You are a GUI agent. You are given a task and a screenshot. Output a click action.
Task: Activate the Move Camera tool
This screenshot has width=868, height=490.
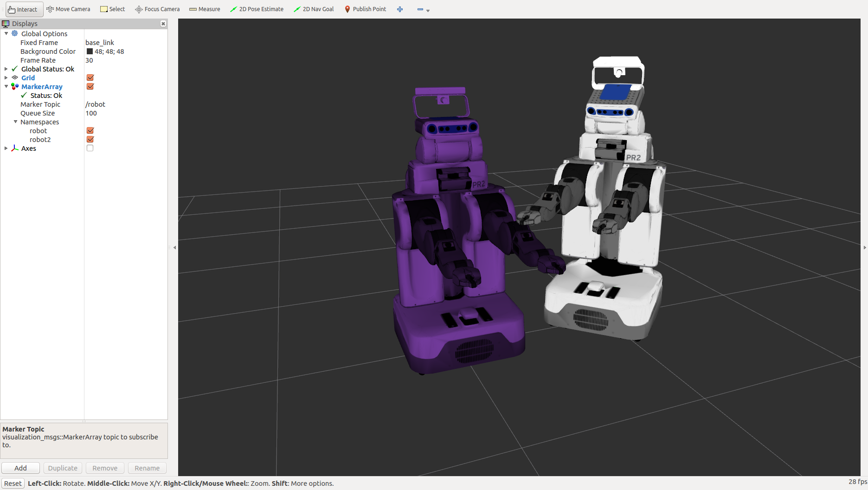pyautogui.click(x=68, y=9)
